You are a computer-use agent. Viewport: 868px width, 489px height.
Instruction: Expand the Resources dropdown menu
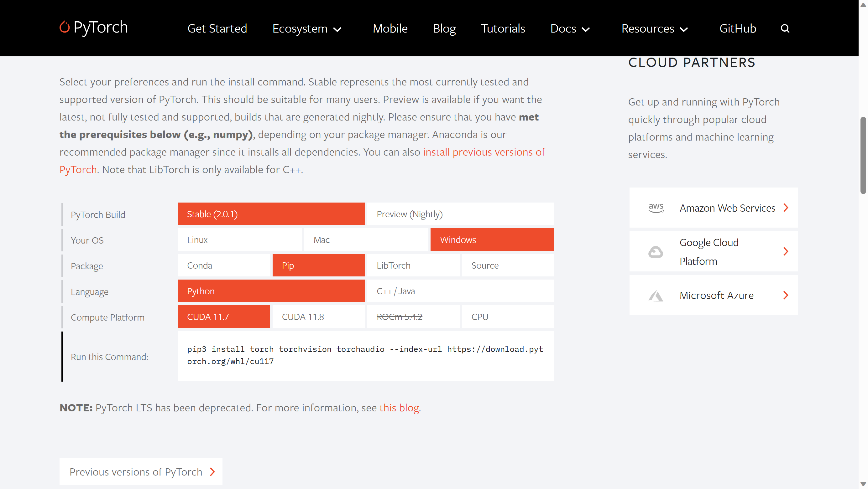pos(654,28)
